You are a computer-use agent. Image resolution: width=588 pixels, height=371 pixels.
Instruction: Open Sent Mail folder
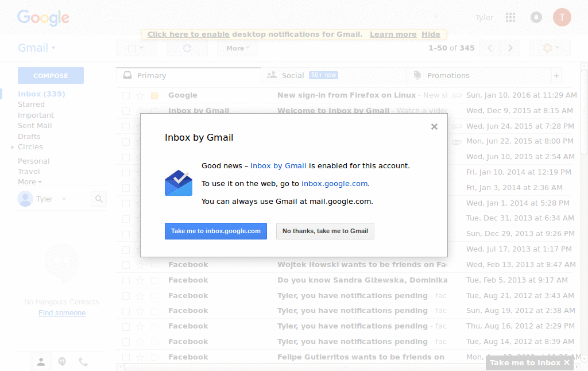point(34,126)
